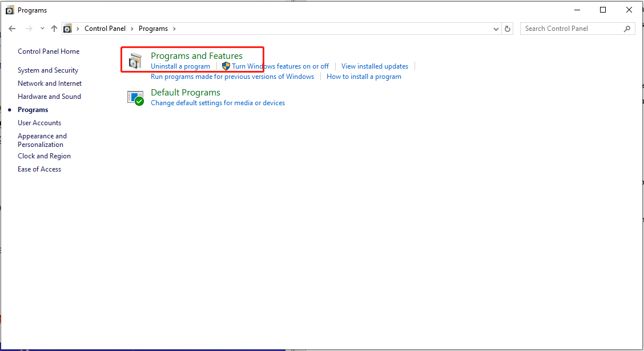Open the address bar history dropdown
This screenshot has height=351, width=644.
pyautogui.click(x=496, y=28)
